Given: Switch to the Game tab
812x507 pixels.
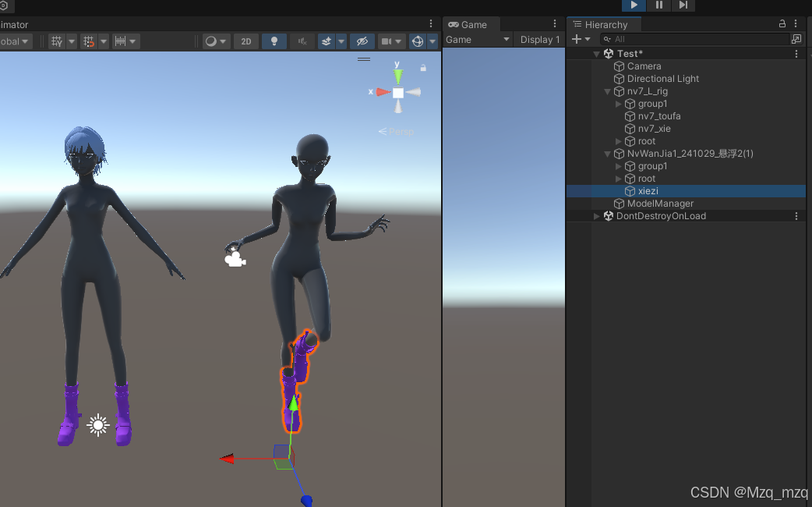Looking at the screenshot, I should [471, 24].
